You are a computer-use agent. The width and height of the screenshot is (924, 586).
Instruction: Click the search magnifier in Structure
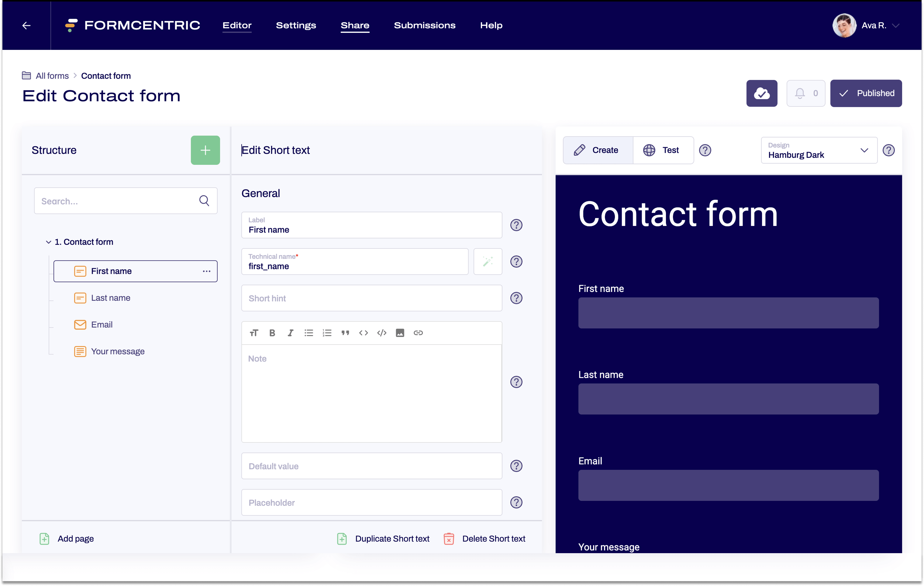(x=204, y=201)
